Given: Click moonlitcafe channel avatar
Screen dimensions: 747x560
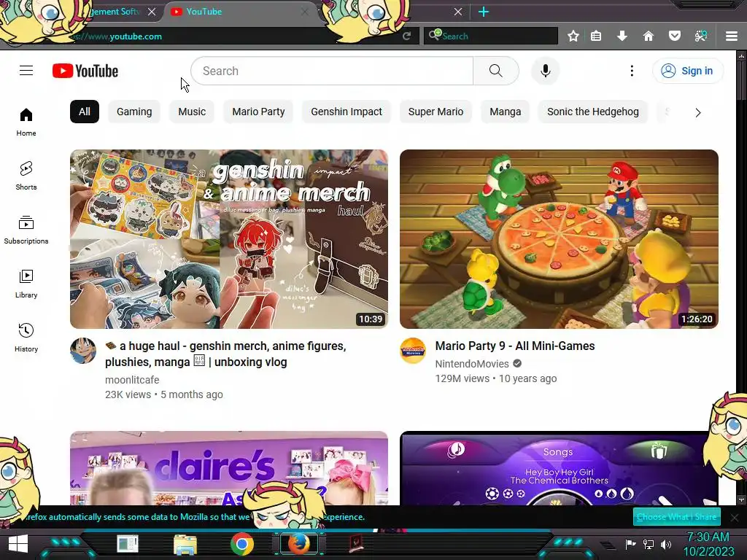Looking at the screenshot, I should 83,351.
